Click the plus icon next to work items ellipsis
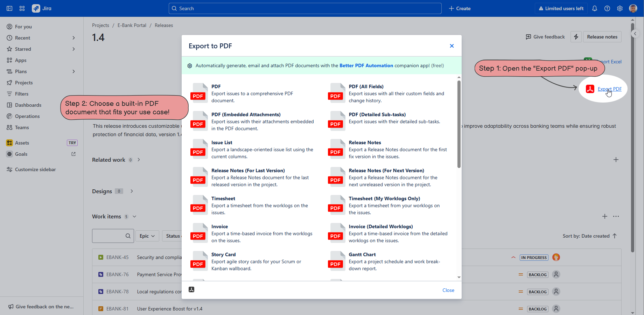This screenshot has height=315, width=644. coord(605,216)
